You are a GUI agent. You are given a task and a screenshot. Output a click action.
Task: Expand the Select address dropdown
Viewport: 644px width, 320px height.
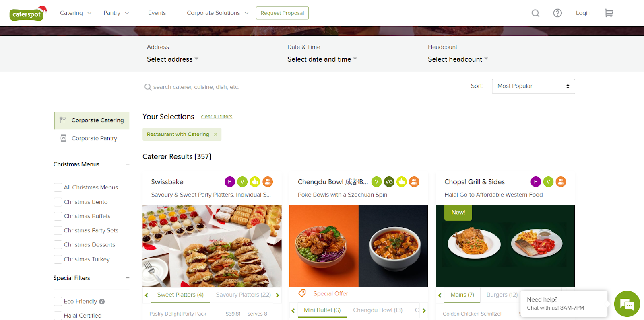pyautogui.click(x=173, y=59)
